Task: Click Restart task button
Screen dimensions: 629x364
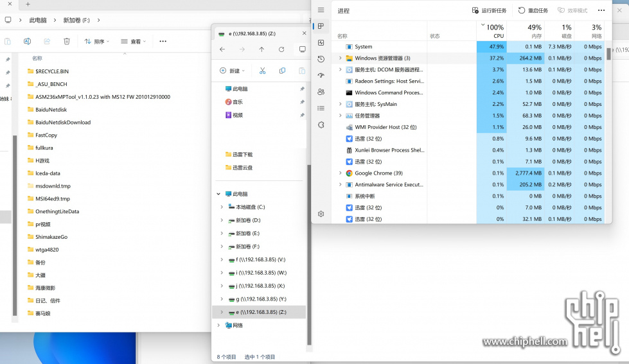Action: pyautogui.click(x=533, y=10)
